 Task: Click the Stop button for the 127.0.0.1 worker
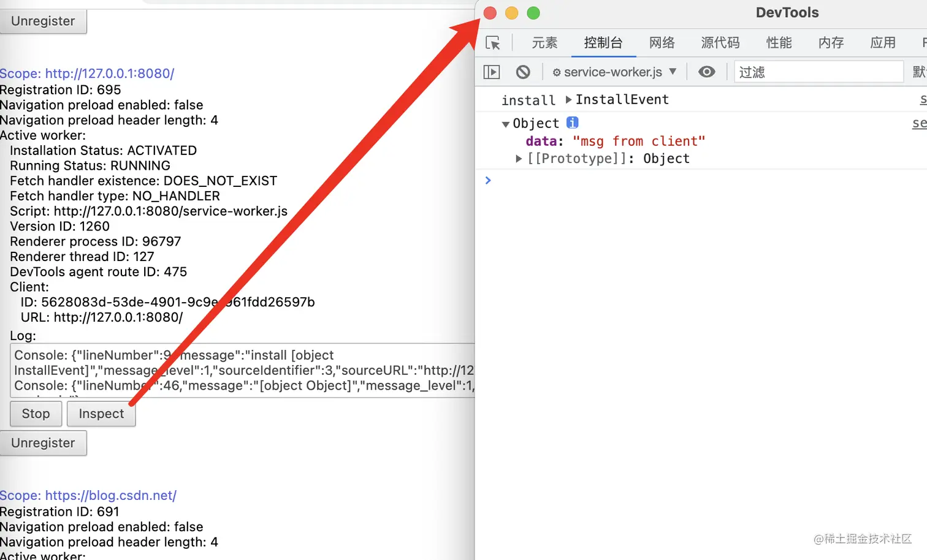(x=36, y=414)
